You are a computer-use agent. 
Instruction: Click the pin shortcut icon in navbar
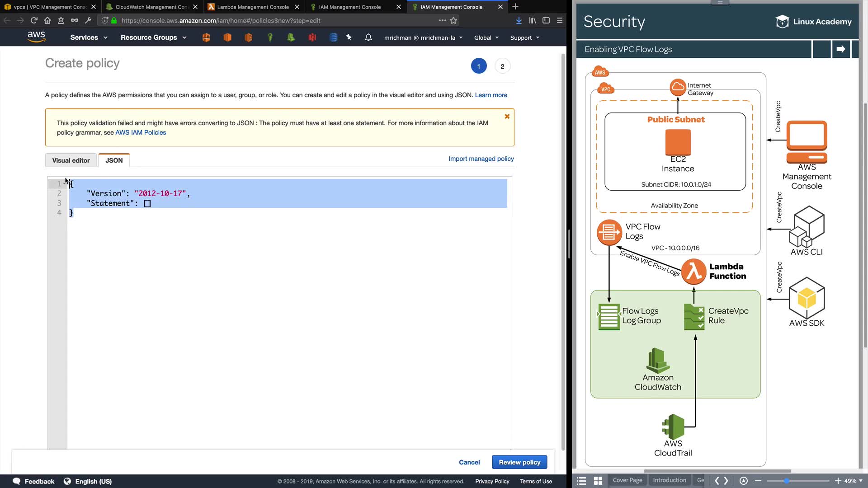click(349, 38)
